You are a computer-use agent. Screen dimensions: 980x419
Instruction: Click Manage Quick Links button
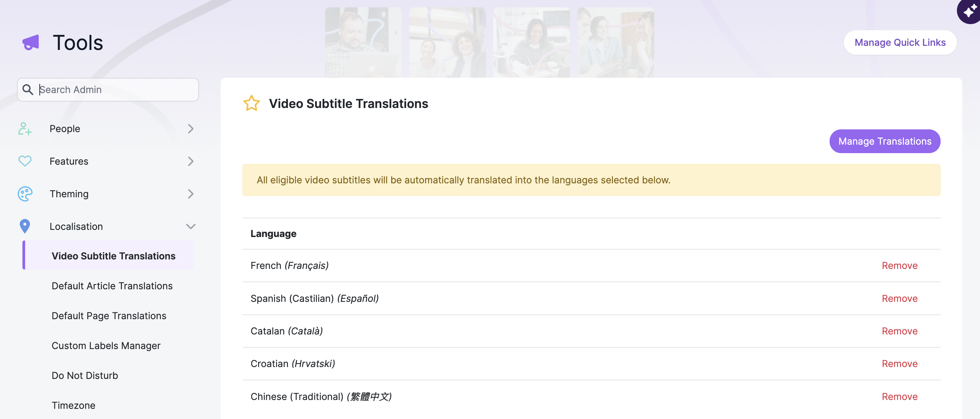[x=900, y=43]
